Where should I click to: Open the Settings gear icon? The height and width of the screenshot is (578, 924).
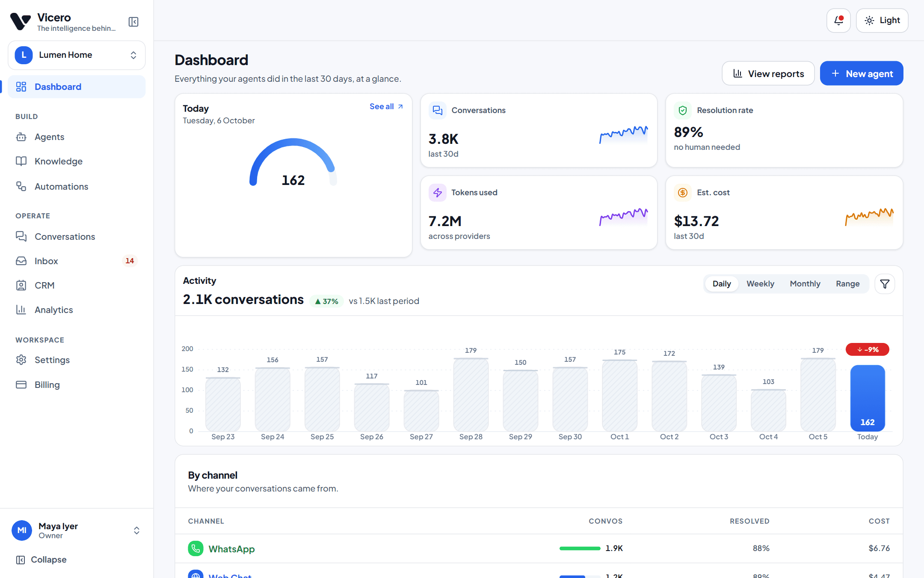click(21, 360)
